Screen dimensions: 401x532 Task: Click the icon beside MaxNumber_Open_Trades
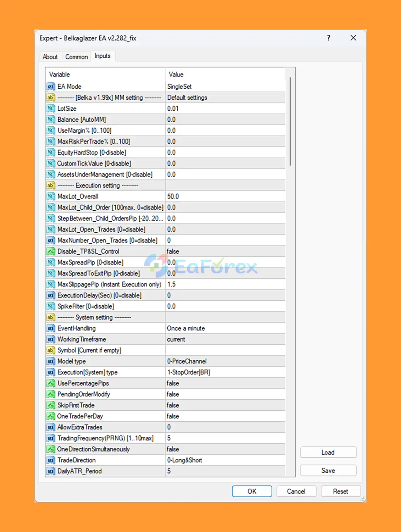click(x=51, y=240)
